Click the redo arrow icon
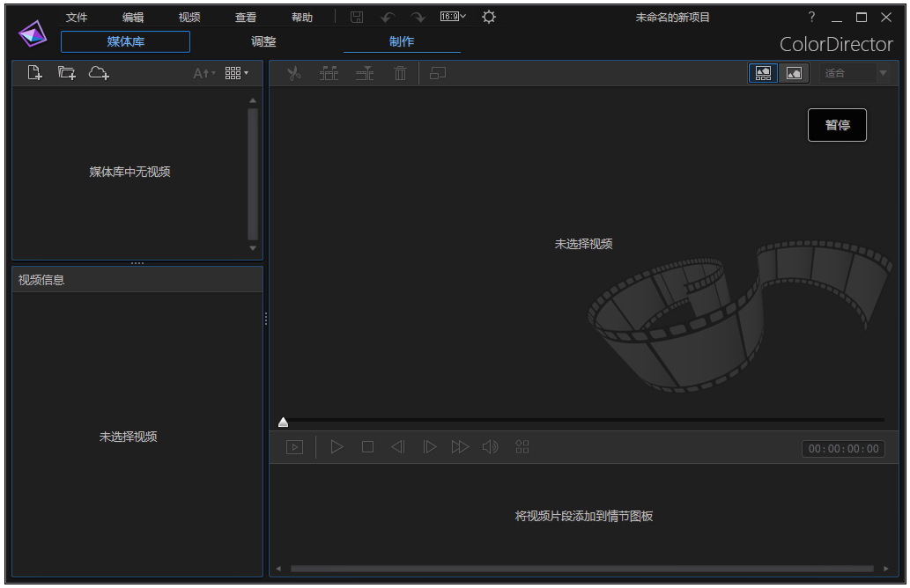This screenshot has width=910, height=588. click(418, 18)
